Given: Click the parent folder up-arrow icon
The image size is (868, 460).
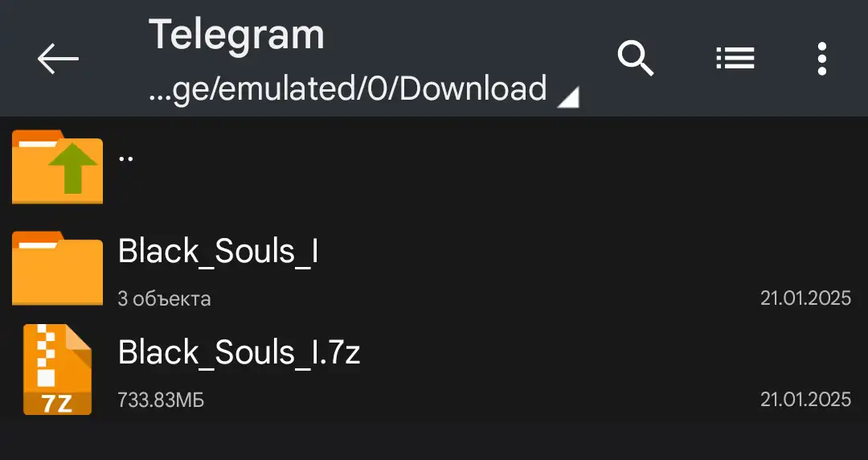Looking at the screenshot, I should (x=58, y=168).
